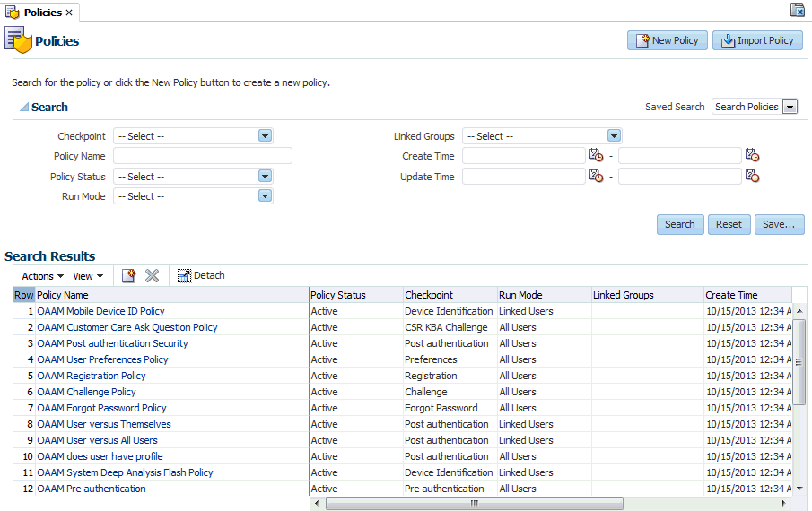Screen dimensions: 812x511
Task: Open Update Time end date picker icon
Action: pos(752,176)
